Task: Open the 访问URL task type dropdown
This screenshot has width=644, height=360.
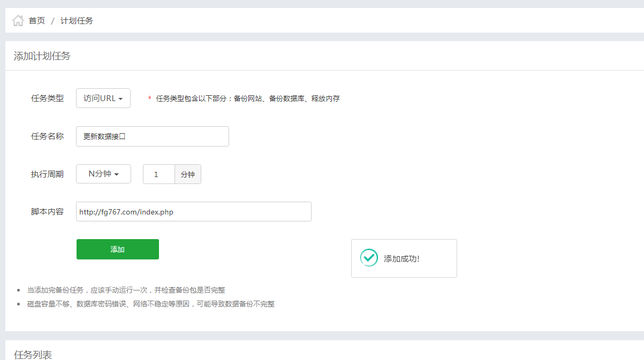Action: click(103, 98)
